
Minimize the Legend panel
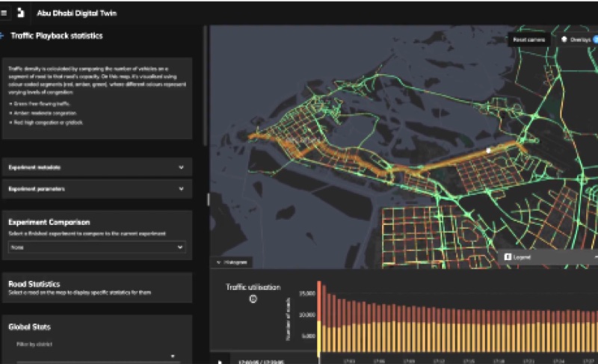tap(595, 256)
